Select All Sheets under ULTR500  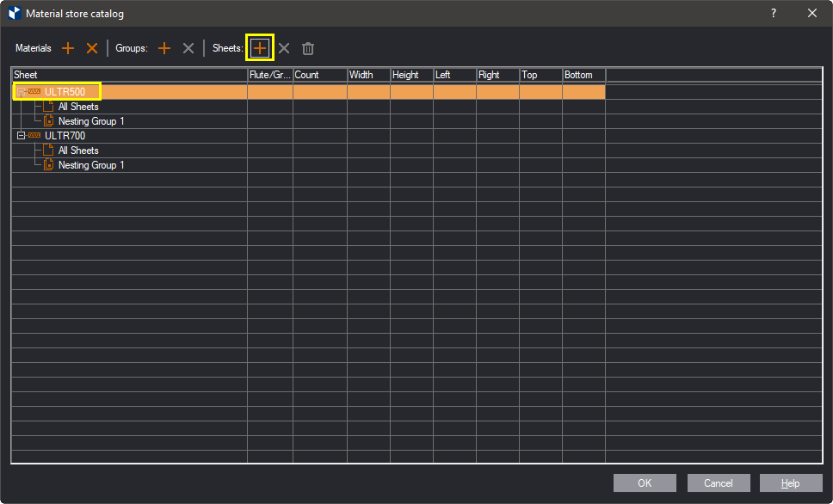point(78,107)
